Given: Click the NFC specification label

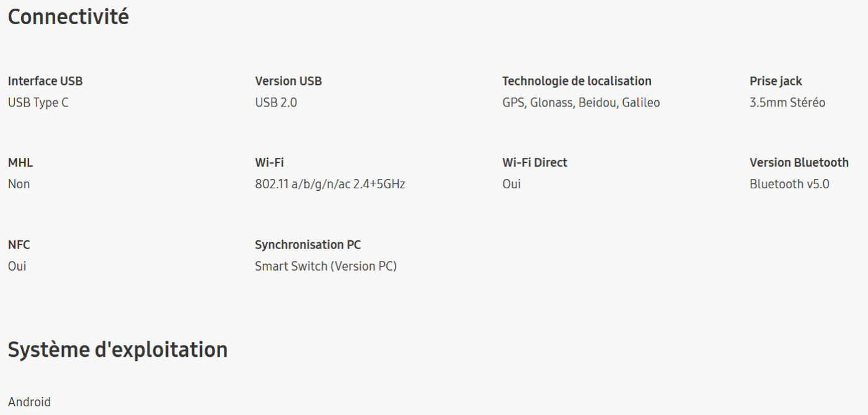Looking at the screenshot, I should coord(19,245).
